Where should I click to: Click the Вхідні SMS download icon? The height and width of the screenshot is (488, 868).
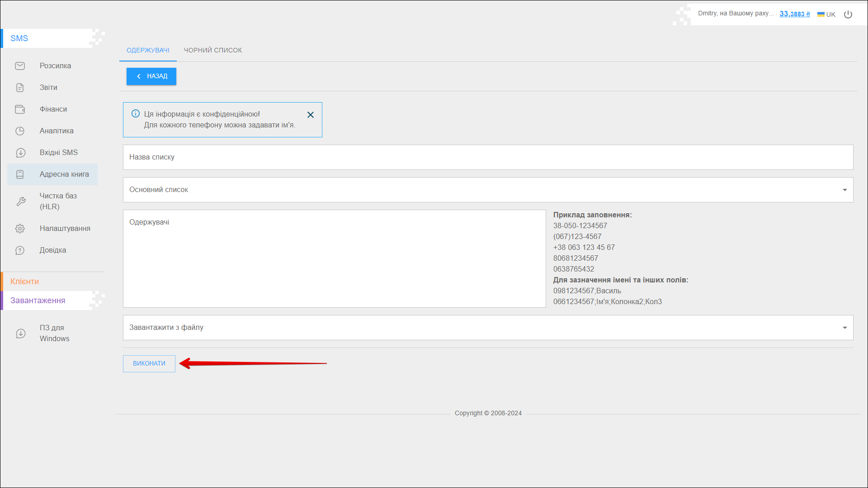[x=20, y=153]
